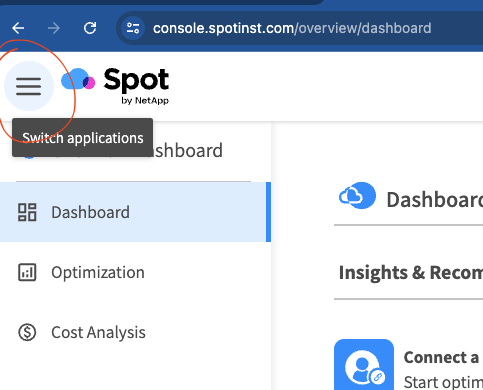Click the Insights & Recommendations heading

[x=411, y=273]
